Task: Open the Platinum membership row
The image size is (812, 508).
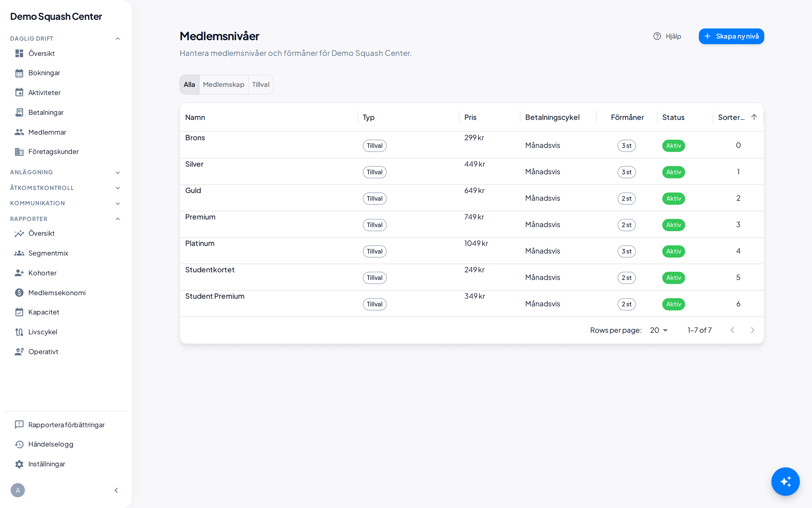Action: [472, 251]
